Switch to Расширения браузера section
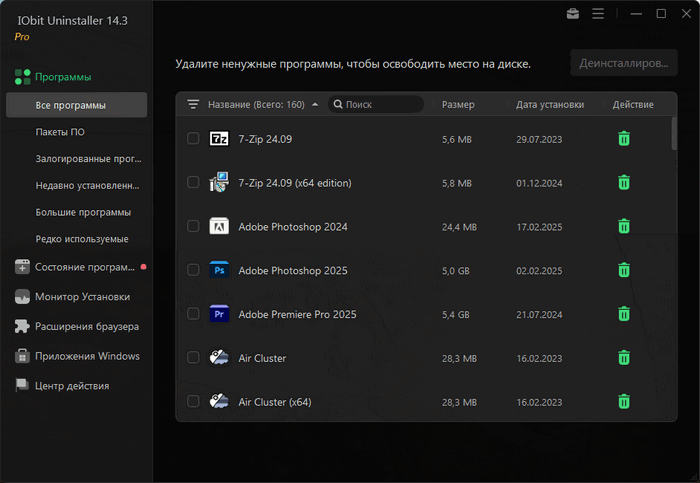 pos(86,326)
